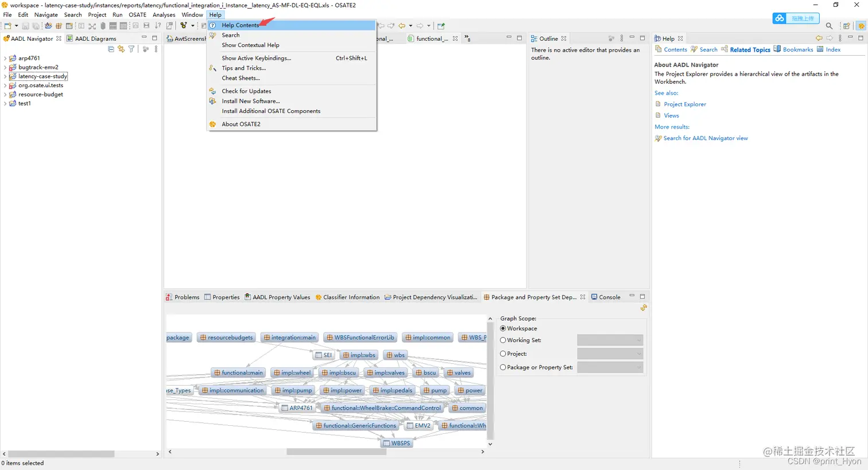Open the Outline view menu (three dots)

coord(621,38)
